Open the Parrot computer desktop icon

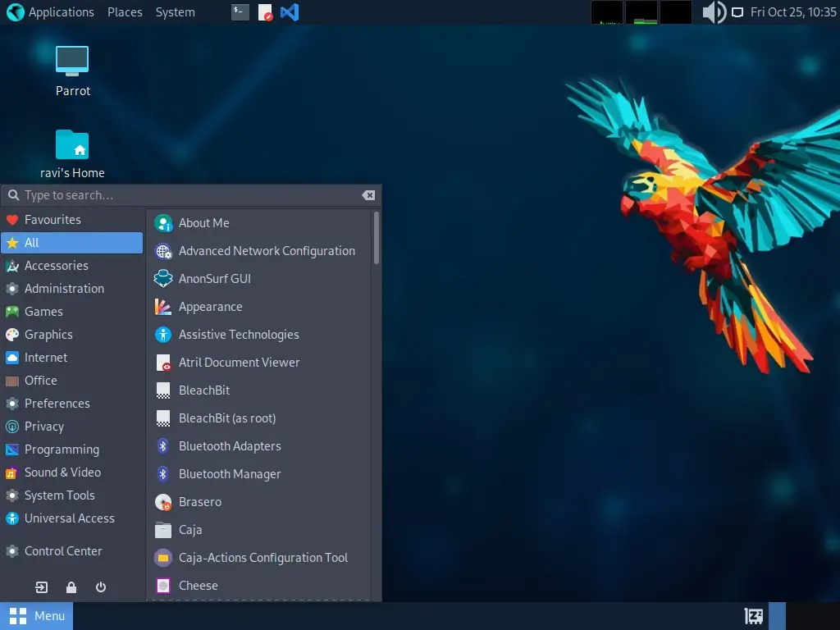[72, 61]
